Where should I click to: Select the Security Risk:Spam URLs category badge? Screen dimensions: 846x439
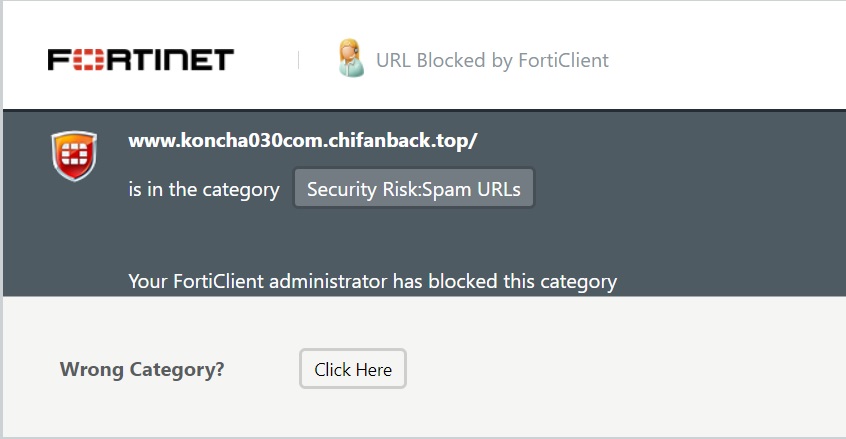pyautogui.click(x=414, y=189)
